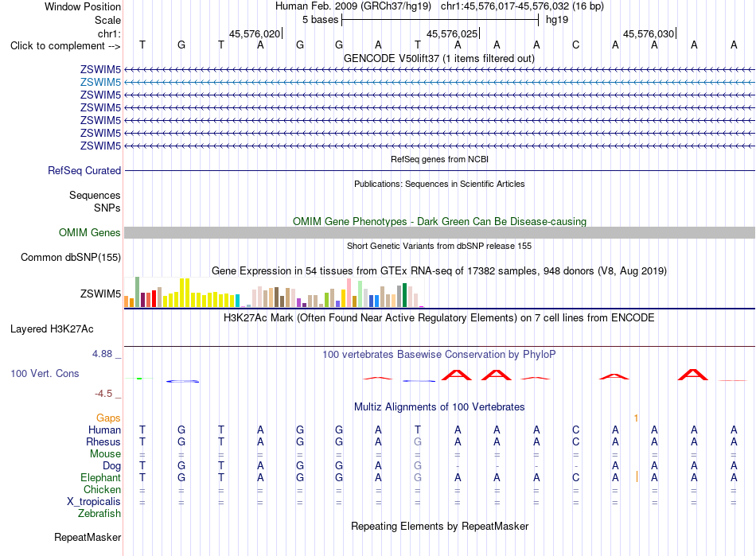Click 'Human Feb. 2009 (GRCh37/hg19)' assembly text
756x556 pixels.
point(353,6)
